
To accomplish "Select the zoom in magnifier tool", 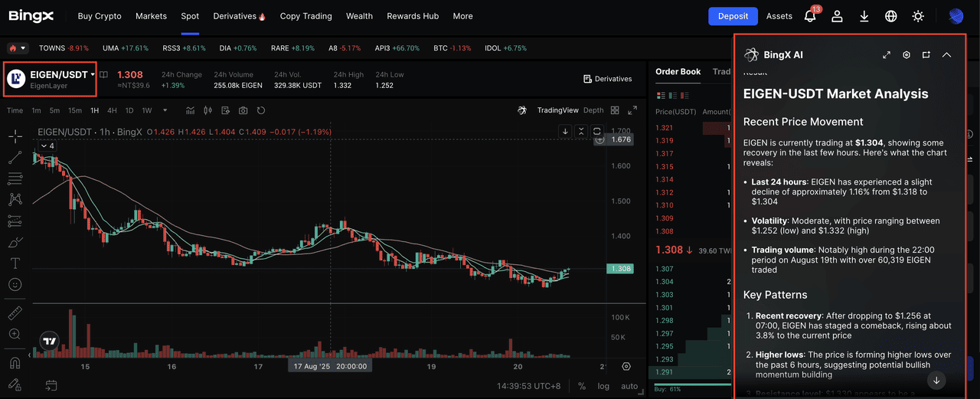I will tap(15, 334).
